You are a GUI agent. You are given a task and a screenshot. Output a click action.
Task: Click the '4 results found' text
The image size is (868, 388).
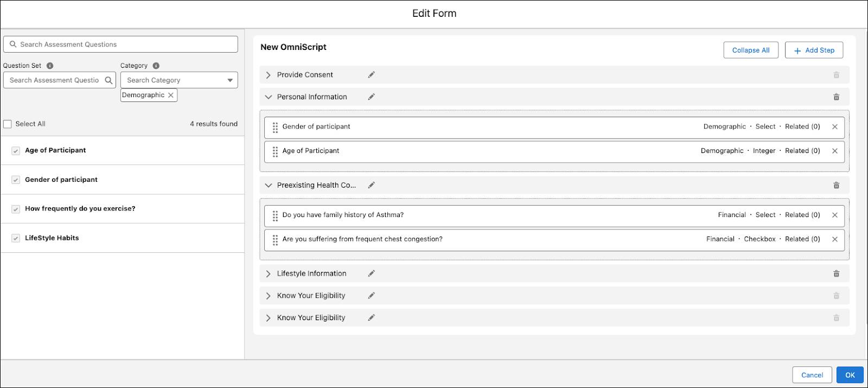point(214,124)
